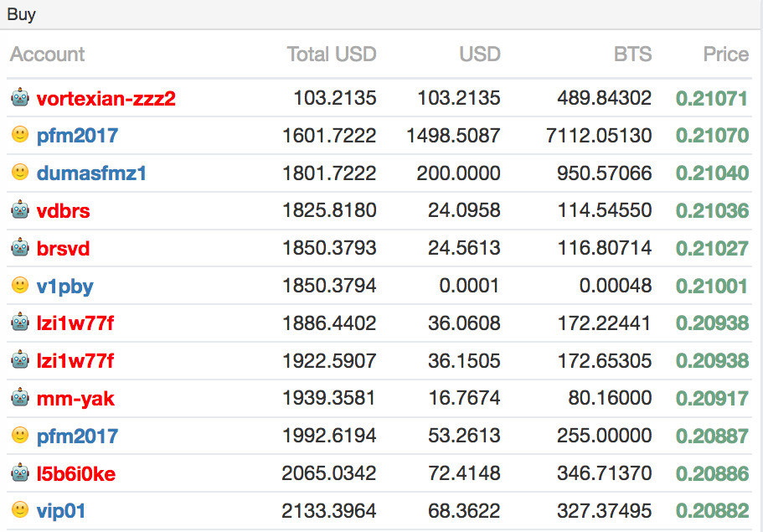Click the BTS amount 327.37495

click(605, 511)
